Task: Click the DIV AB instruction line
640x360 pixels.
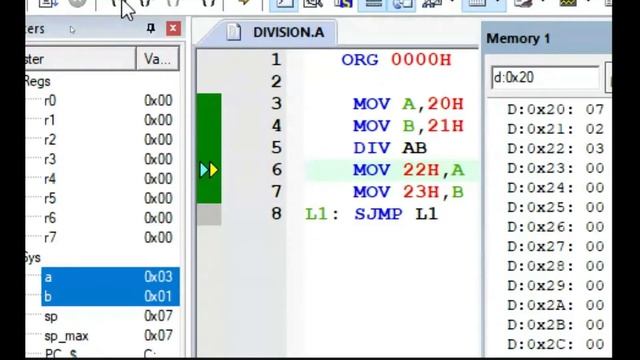Action: click(x=390, y=148)
